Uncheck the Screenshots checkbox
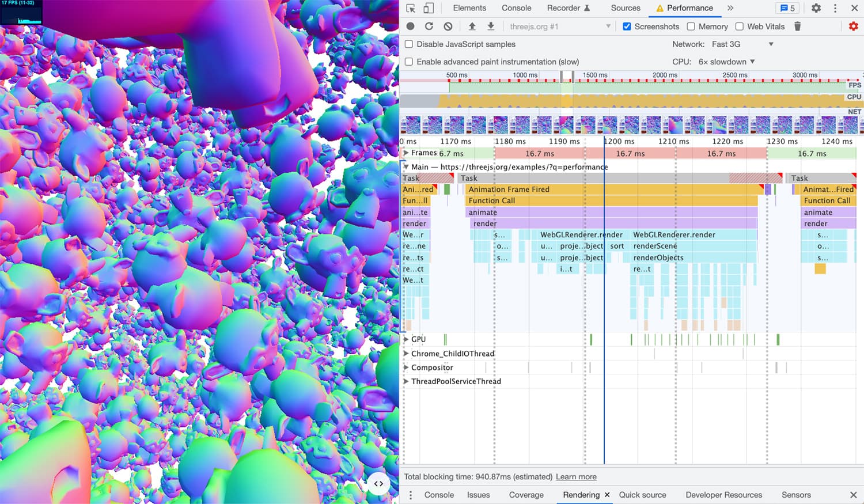The width and height of the screenshot is (864, 504). pyautogui.click(x=627, y=26)
